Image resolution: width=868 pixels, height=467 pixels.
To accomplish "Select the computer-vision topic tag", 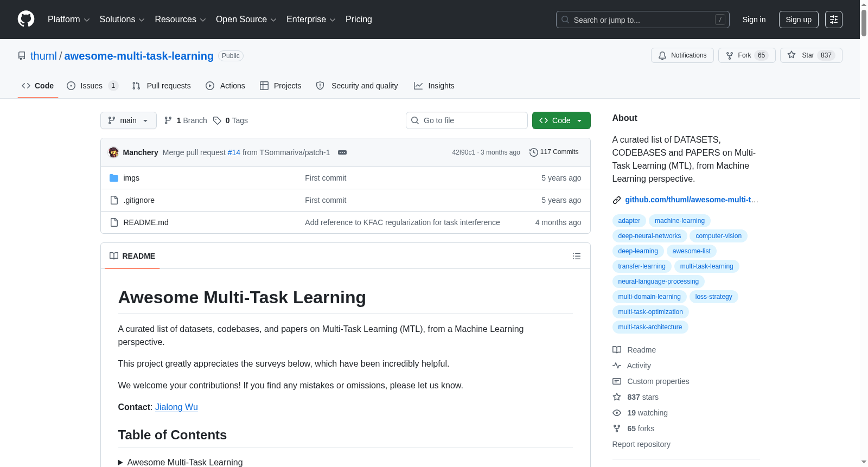I will click(x=718, y=236).
